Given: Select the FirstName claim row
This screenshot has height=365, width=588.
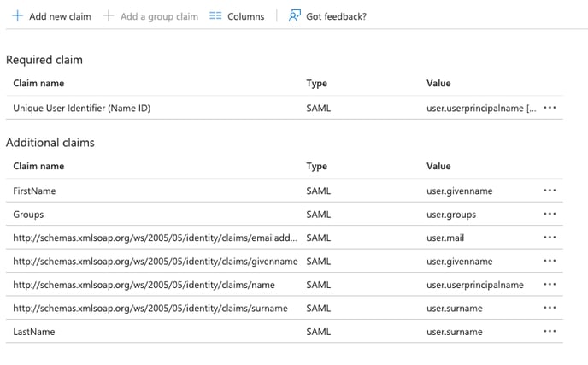Looking at the screenshot, I should click(x=34, y=191).
